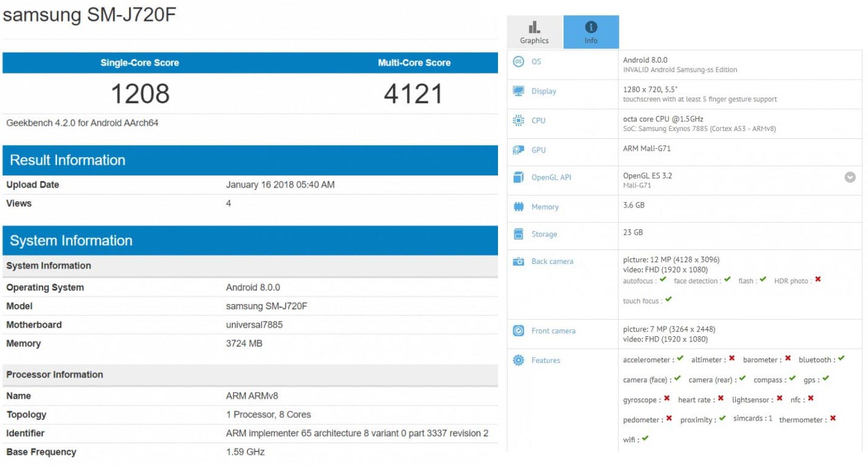
Task: Click the green check next to accelerometer
Action: tap(681, 359)
